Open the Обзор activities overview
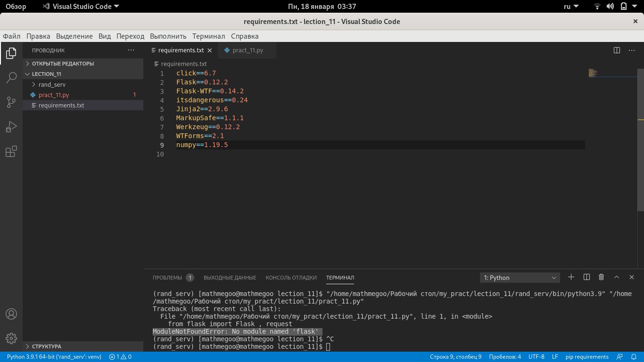The width and height of the screenshot is (644, 362). (16, 7)
